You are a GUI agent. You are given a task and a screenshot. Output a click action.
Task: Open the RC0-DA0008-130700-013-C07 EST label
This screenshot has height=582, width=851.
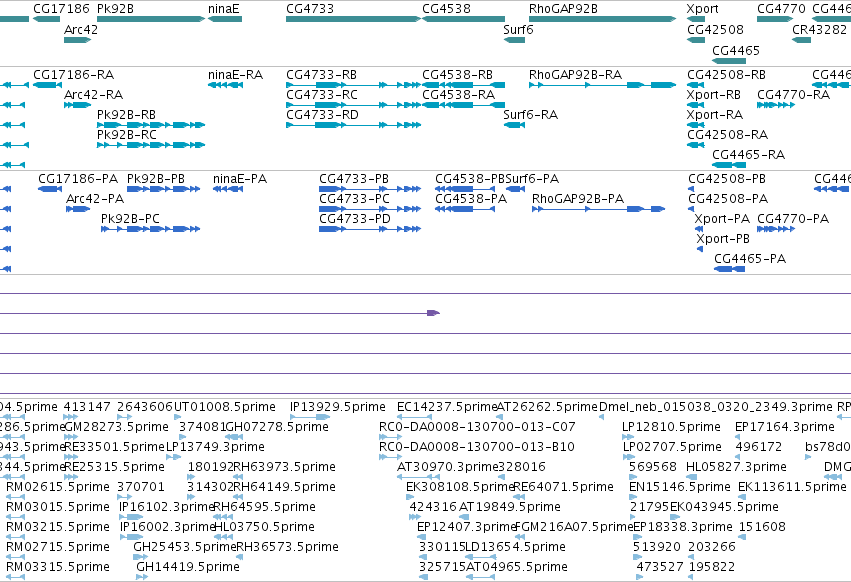click(477, 427)
